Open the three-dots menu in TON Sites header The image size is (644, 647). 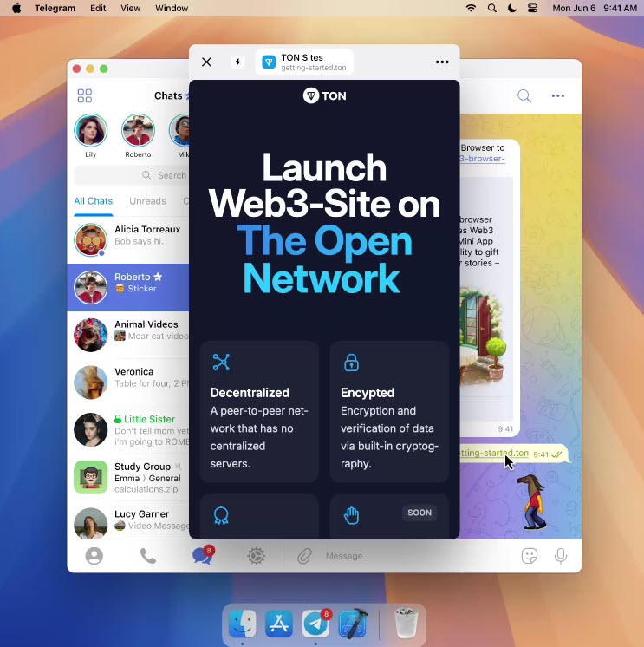[x=442, y=62]
